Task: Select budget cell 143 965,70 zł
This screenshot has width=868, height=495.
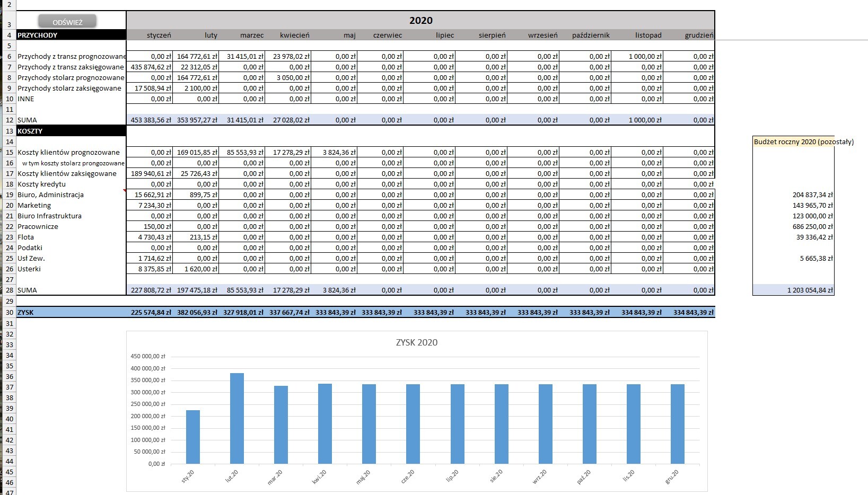Action: (x=794, y=205)
